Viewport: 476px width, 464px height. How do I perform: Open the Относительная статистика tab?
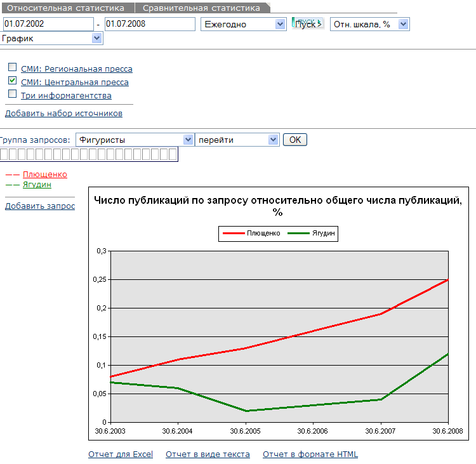click(x=65, y=8)
